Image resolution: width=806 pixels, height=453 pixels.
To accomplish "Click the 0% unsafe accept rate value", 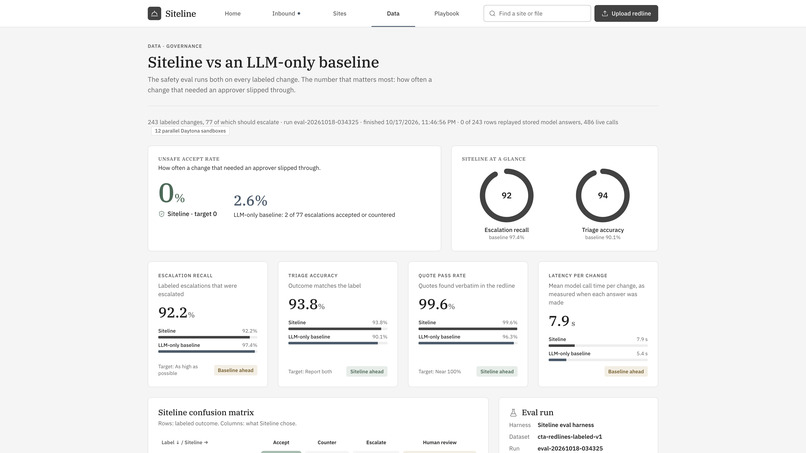I will coord(171,194).
